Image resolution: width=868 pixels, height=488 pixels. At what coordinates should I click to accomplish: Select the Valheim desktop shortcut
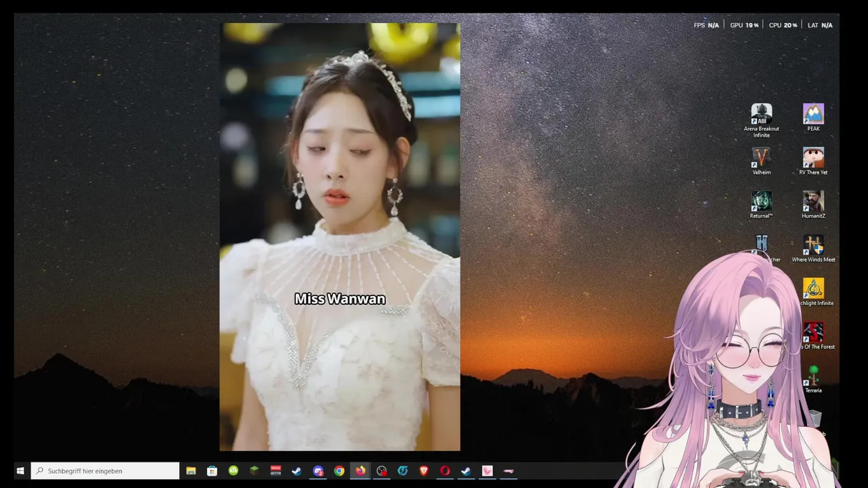(762, 161)
